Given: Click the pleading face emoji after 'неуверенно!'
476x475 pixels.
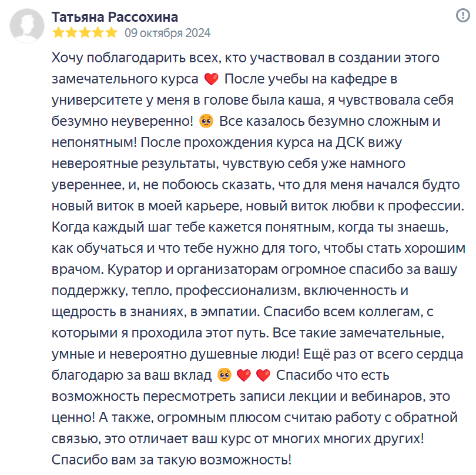Looking at the screenshot, I should click(x=206, y=122).
